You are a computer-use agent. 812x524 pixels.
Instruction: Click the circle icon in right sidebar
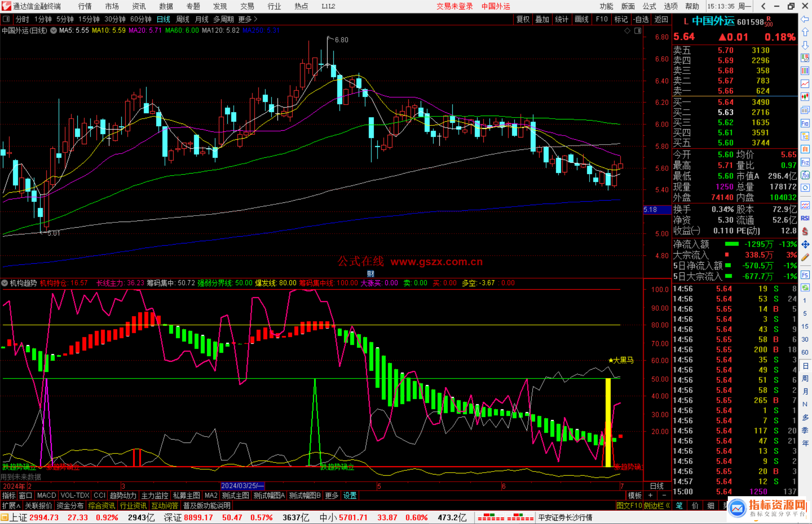coord(805,188)
